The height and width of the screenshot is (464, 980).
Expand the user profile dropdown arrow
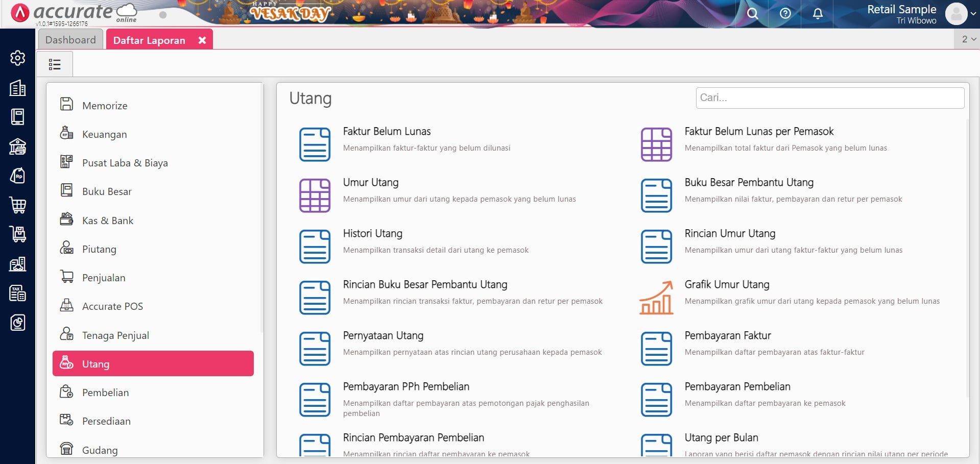tap(973, 14)
